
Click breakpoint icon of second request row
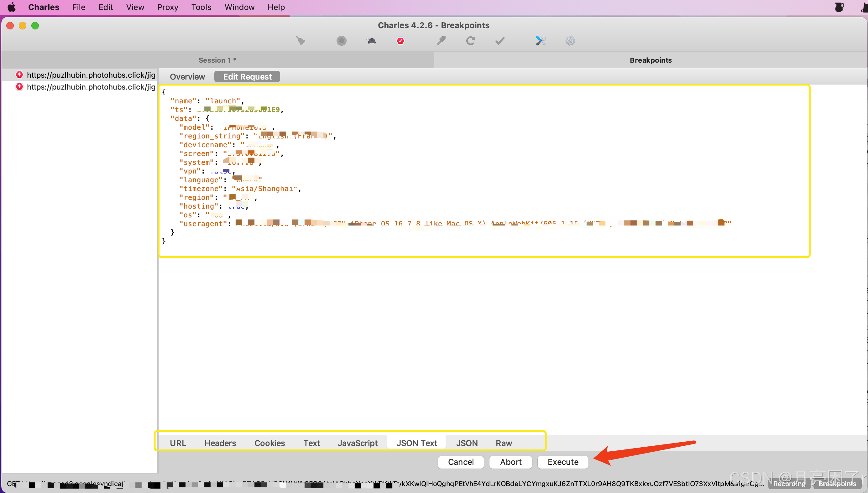(x=19, y=87)
